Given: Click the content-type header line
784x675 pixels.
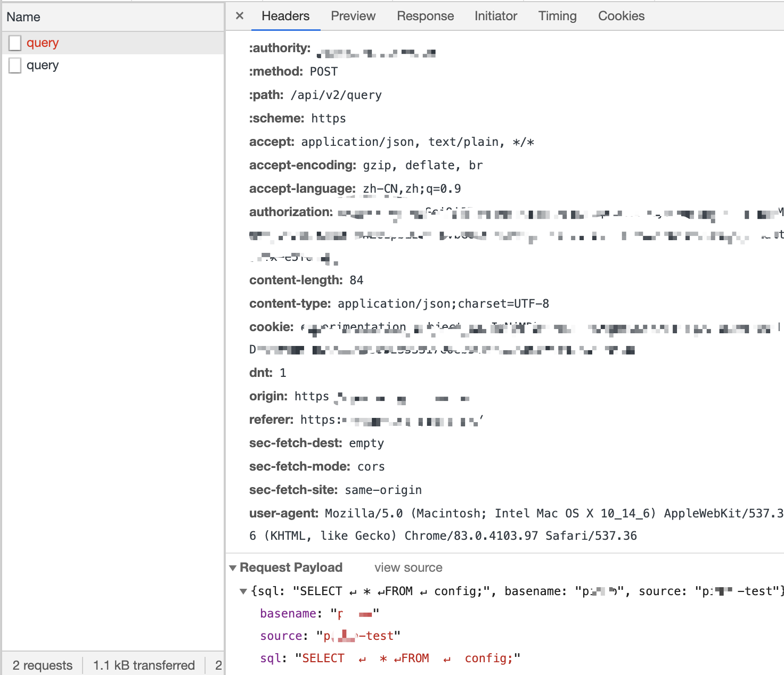Looking at the screenshot, I should pyautogui.click(x=399, y=303).
